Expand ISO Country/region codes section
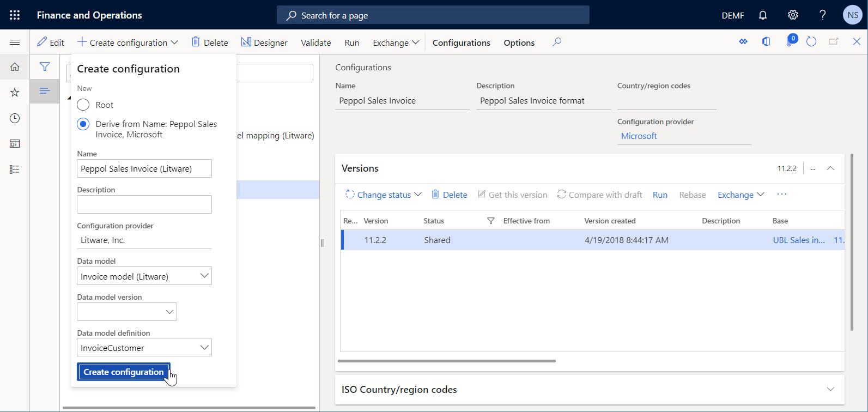Image resolution: width=868 pixels, height=412 pixels. coord(830,389)
